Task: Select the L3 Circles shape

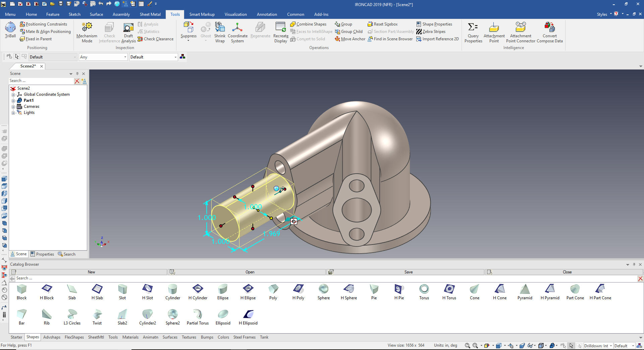Action: coord(72,317)
